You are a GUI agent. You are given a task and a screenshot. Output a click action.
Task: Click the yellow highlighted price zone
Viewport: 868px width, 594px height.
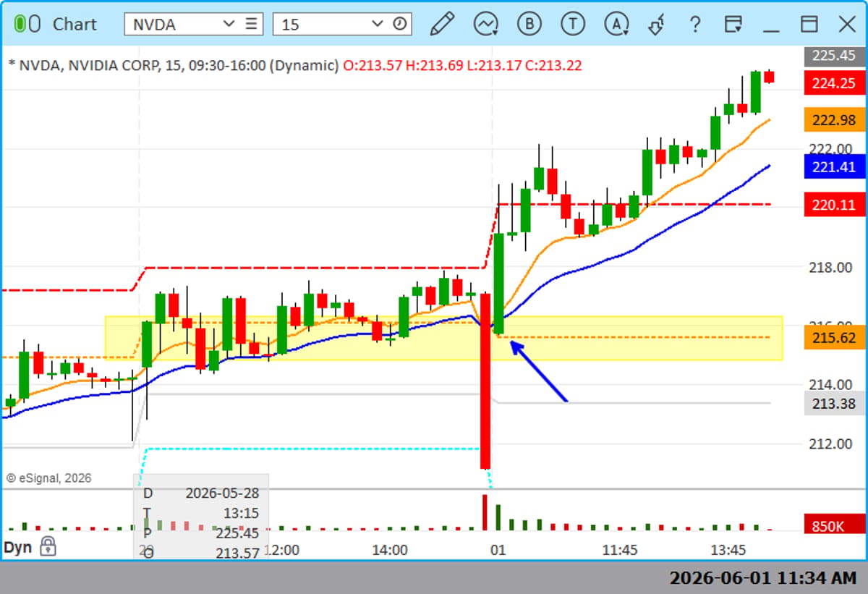pyautogui.click(x=443, y=338)
